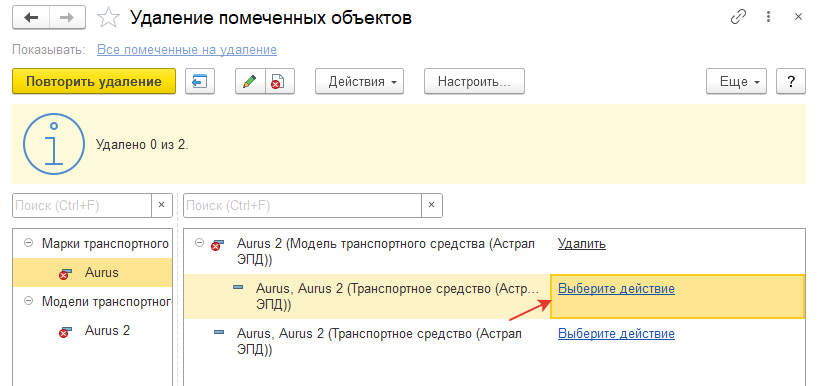Add page to favorites with star icon
823x386 pixels.
point(109,18)
